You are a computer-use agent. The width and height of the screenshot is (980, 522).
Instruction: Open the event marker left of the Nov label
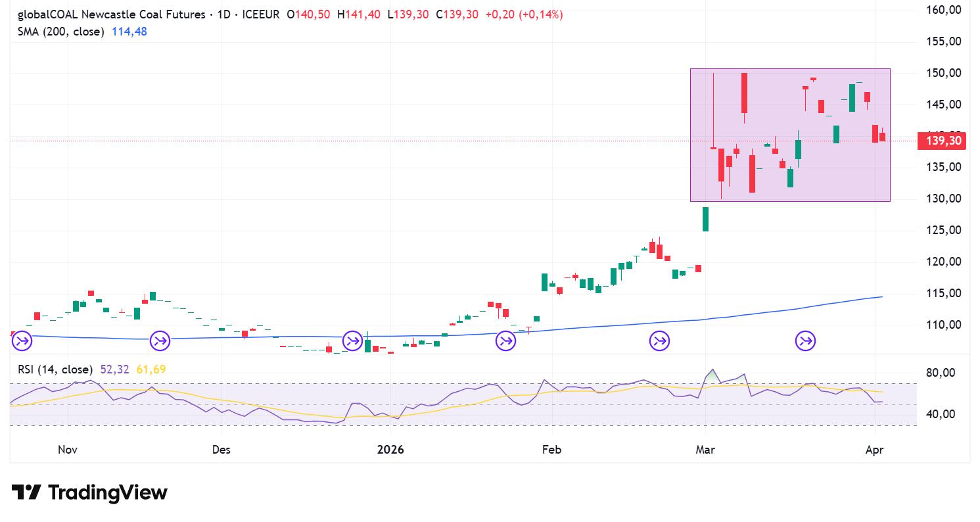(21, 341)
